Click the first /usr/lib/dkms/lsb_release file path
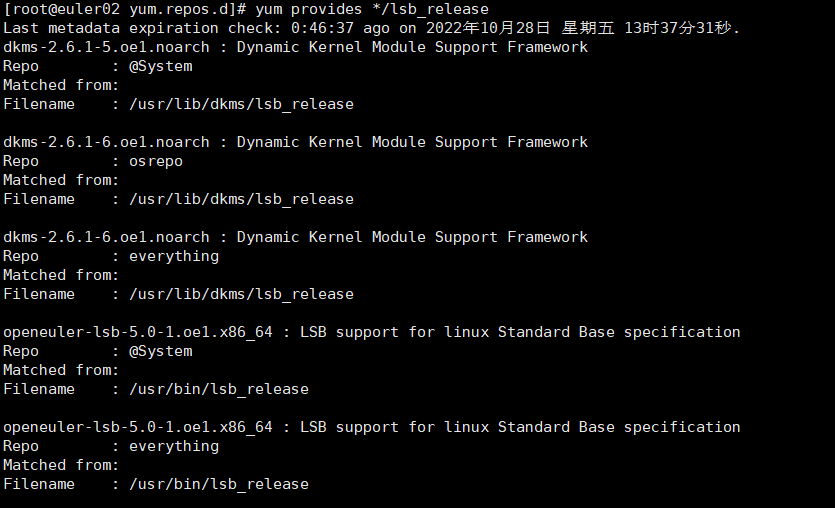 [x=241, y=104]
